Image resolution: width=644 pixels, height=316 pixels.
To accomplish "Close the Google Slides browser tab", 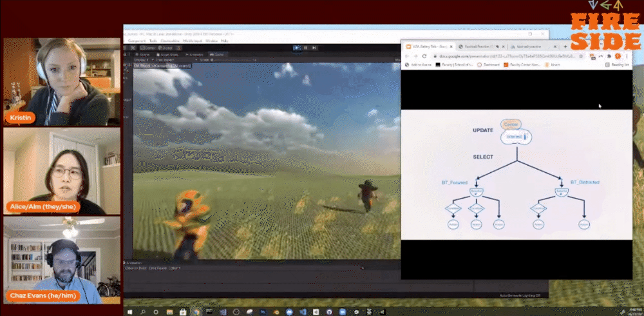I will click(451, 46).
